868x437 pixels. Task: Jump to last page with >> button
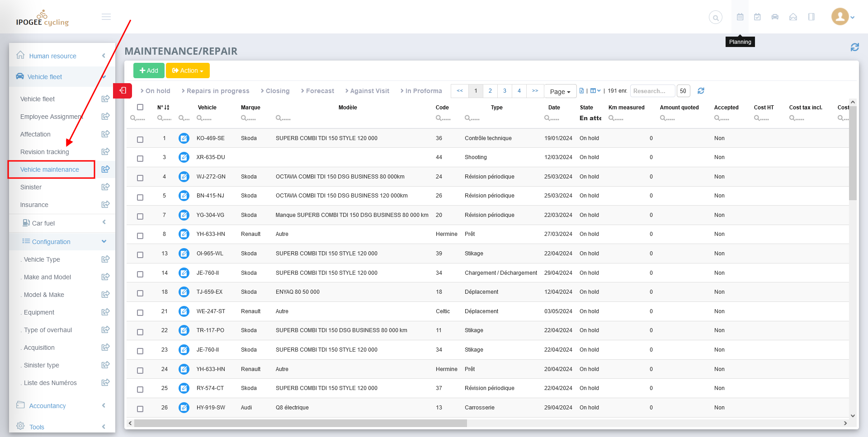tap(535, 91)
